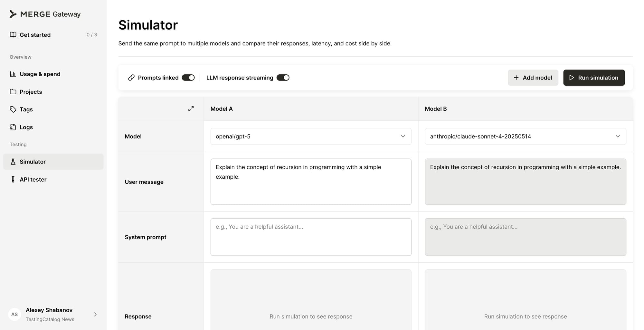The width and height of the screenshot is (644, 330).
Task: Click the Model A system prompt field
Action: (x=311, y=237)
